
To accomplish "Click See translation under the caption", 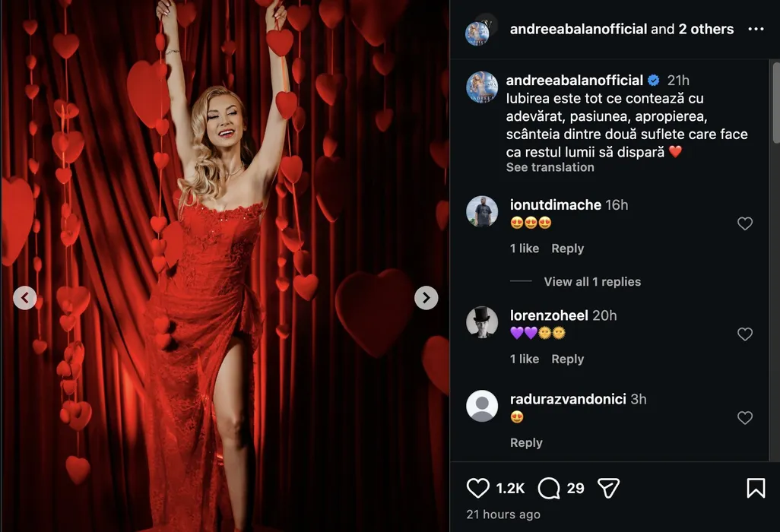I will click(550, 167).
